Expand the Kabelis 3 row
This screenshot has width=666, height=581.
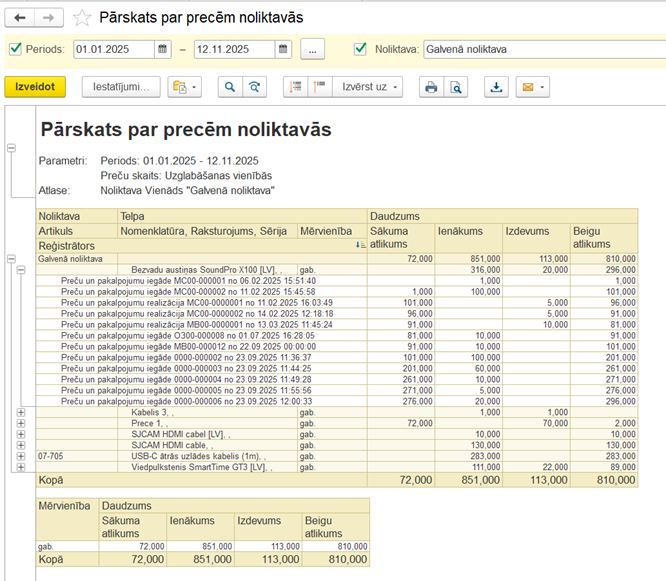pyautogui.click(x=21, y=412)
